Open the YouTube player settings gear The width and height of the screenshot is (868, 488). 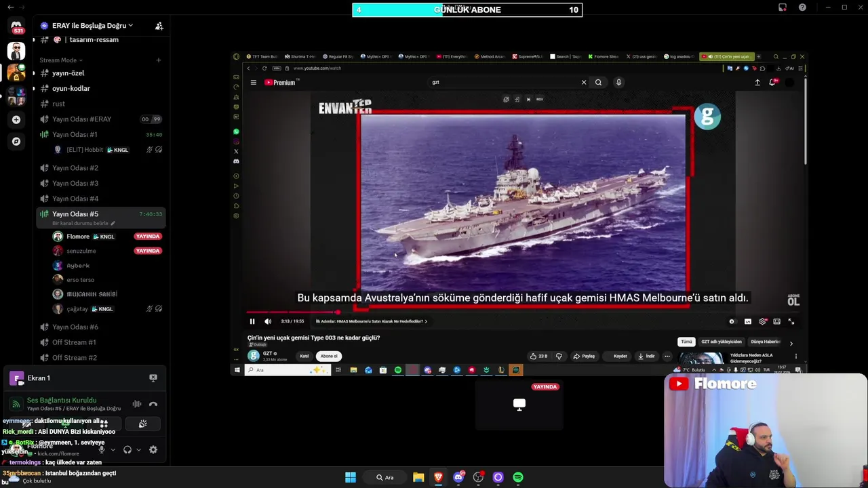click(762, 321)
